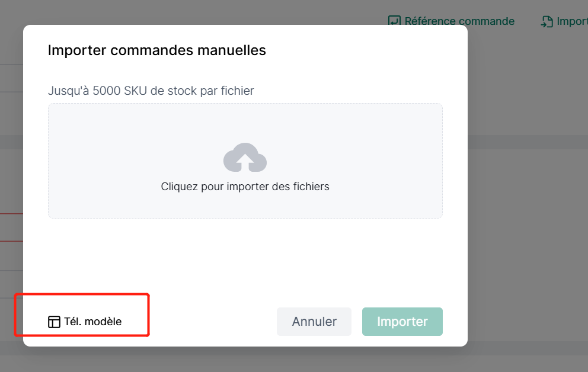This screenshot has height=372, width=588.
Task: Click the template icon beside Tél. modèle
Action: tap(54, 322)
